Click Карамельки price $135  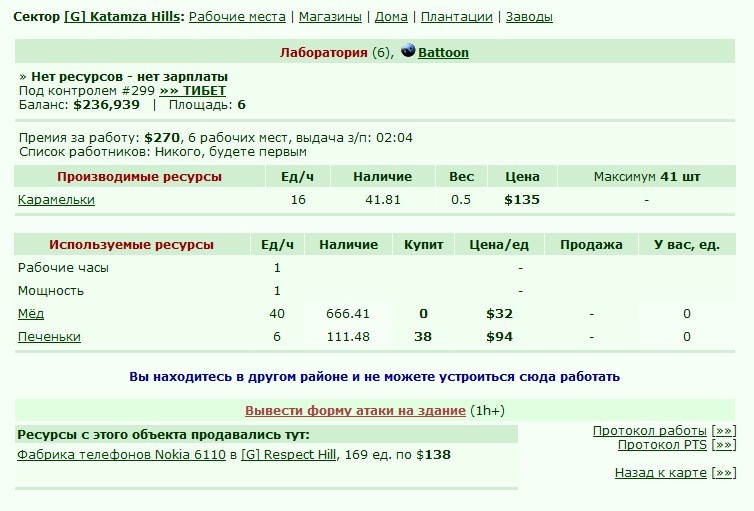tap(522, 199)
